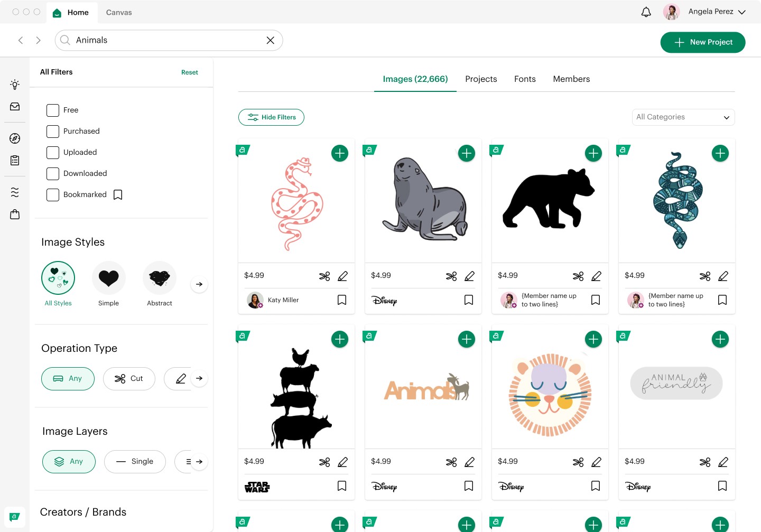This screenshot has height=532, width=761.
Task: Click the draw pen icon on the teal snake card
Action: (723, 276)
